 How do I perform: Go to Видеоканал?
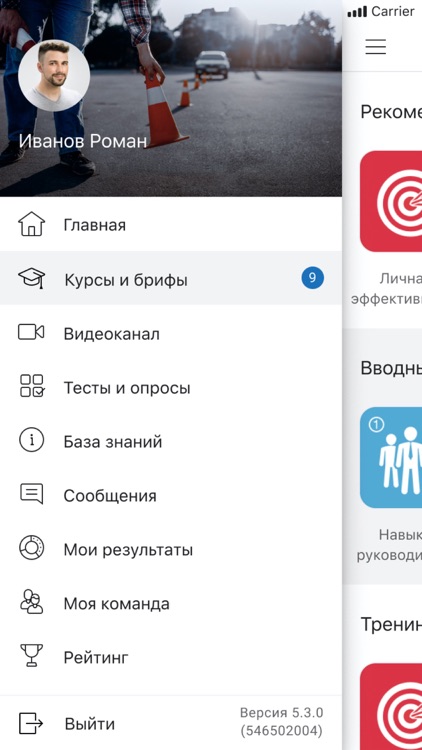171,332
